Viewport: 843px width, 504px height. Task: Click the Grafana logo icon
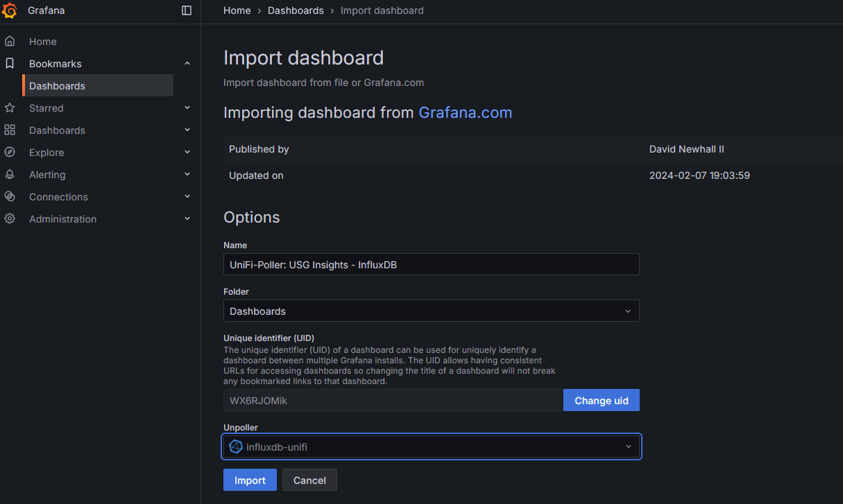coord(10,10)
